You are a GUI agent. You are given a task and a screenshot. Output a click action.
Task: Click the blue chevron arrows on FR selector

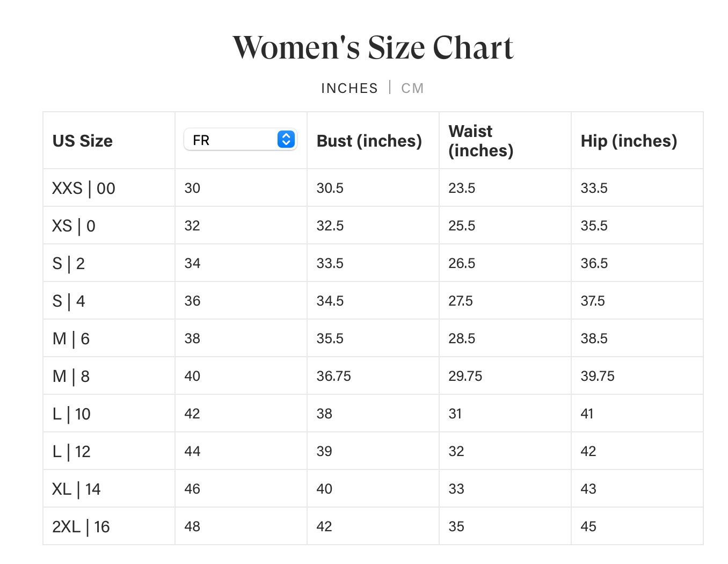[286, 140]
